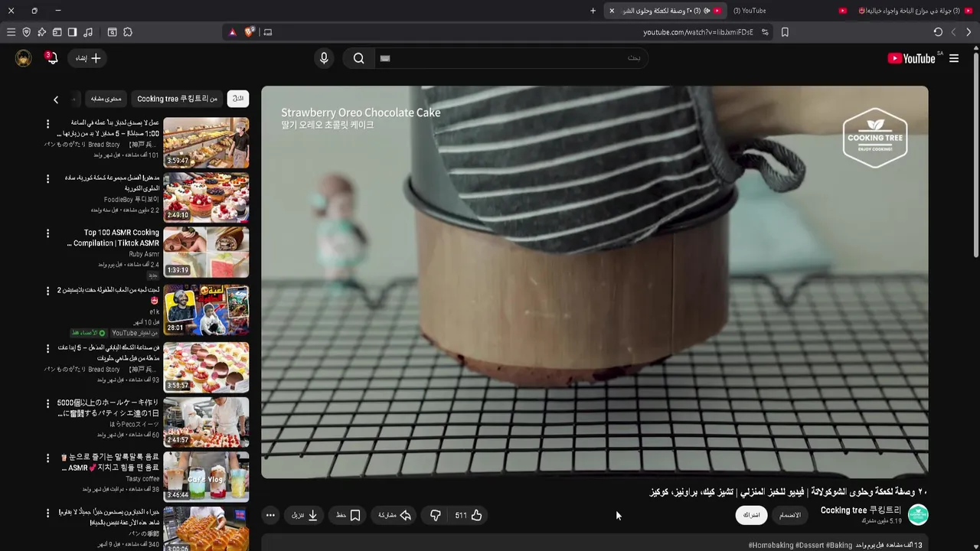Image resolution: width=980 pixels, height=551 pixels.
Task: Click the magnifier search button
Action: click(358, 58)
